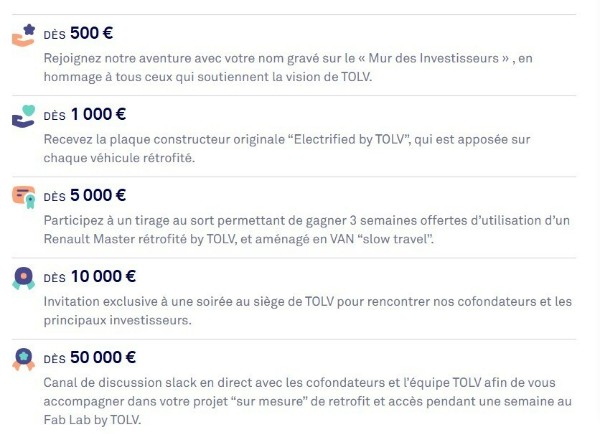Click the Mur des Investisseurs description text
This screenshot has height=434, width=600.
click(x=288, y=67)
